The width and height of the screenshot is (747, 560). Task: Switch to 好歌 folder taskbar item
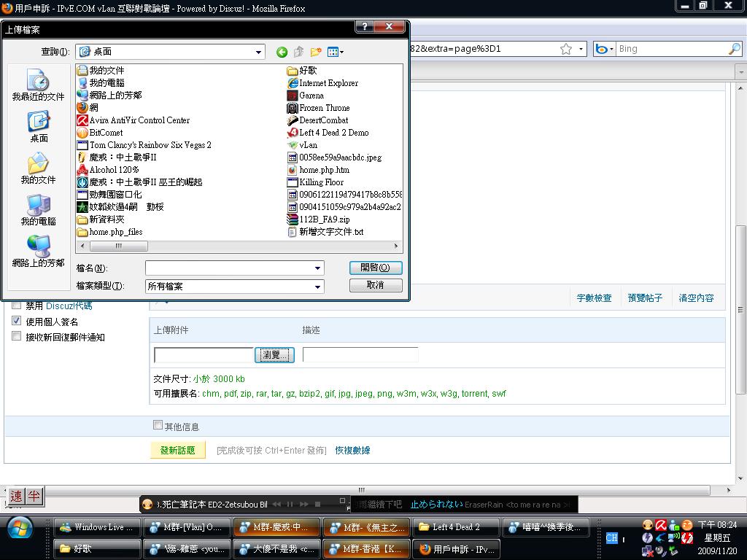pyautogui.click(x=97, y=549)
